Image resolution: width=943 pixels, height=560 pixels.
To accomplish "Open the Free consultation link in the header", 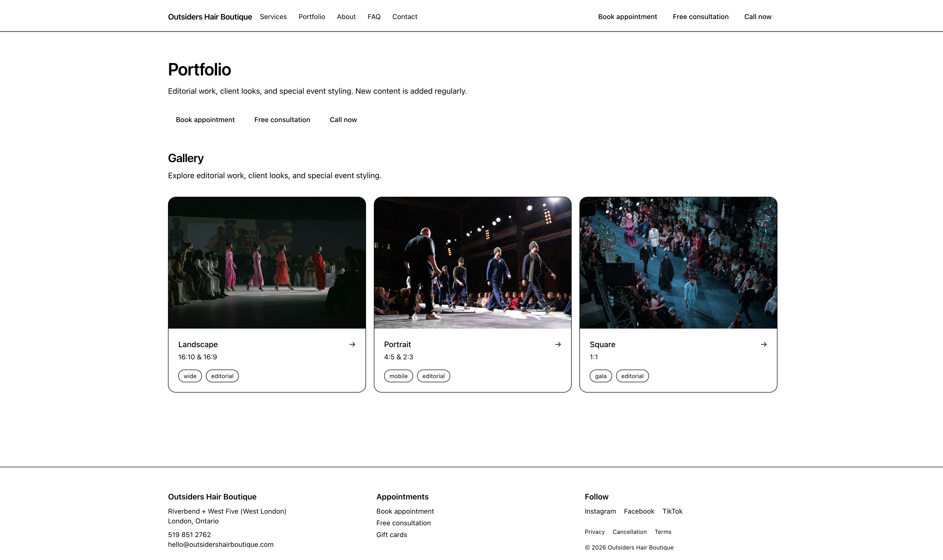I will tap(700, 17).
